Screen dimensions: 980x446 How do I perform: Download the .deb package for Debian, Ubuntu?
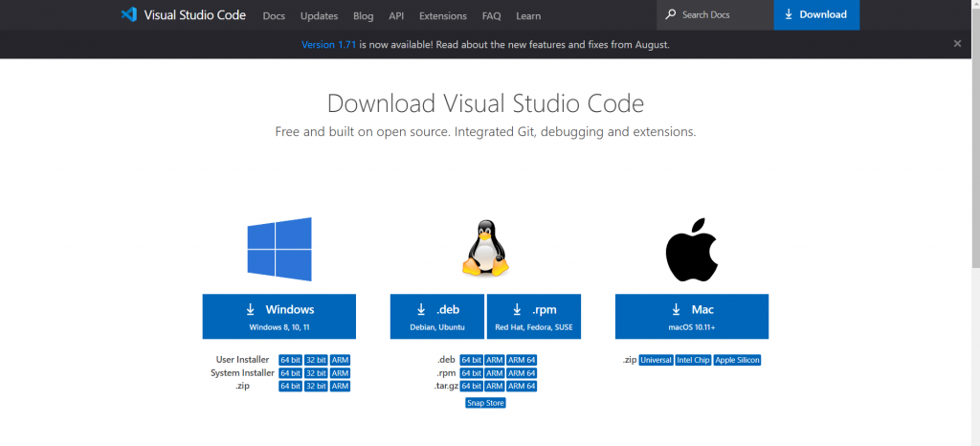click(436, 317)
